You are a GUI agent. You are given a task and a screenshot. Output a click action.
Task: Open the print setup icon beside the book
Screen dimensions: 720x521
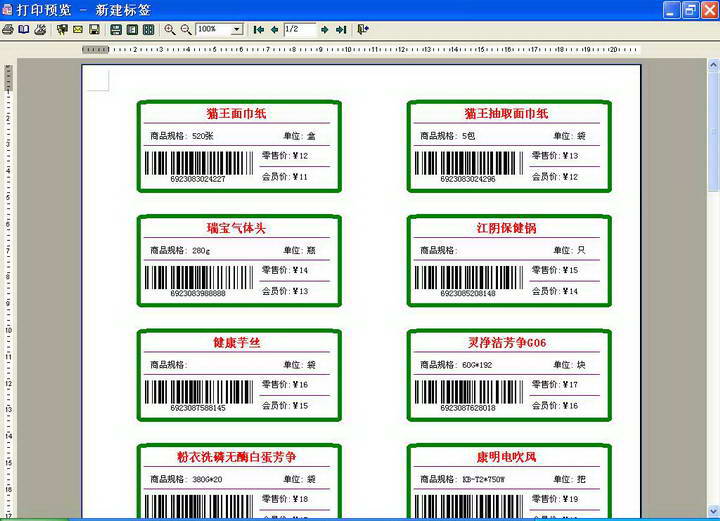click(x=40, y=30)
